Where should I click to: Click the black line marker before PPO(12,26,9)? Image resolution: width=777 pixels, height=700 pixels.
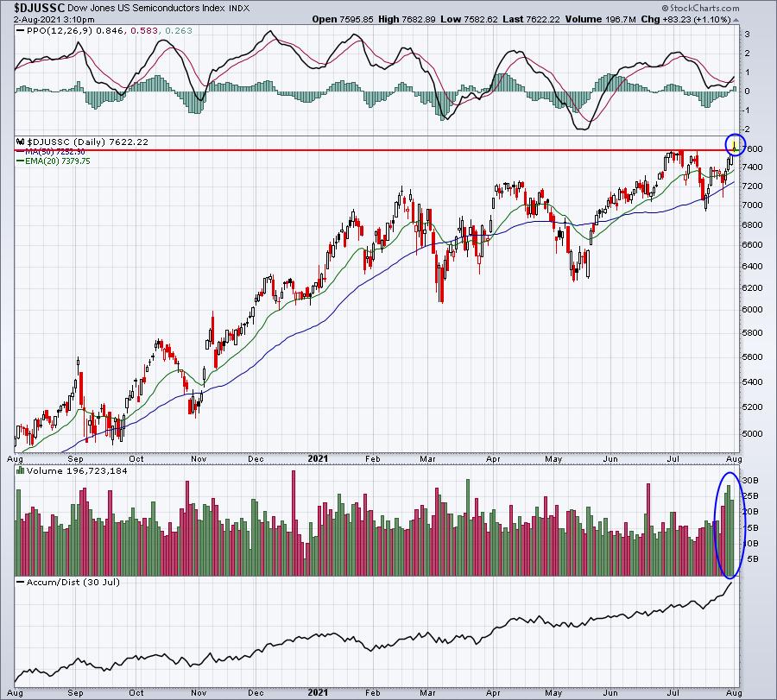(x=21, y=31)
